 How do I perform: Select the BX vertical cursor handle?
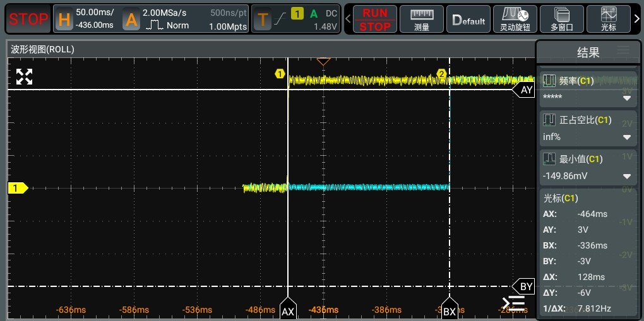click(450, 311)
